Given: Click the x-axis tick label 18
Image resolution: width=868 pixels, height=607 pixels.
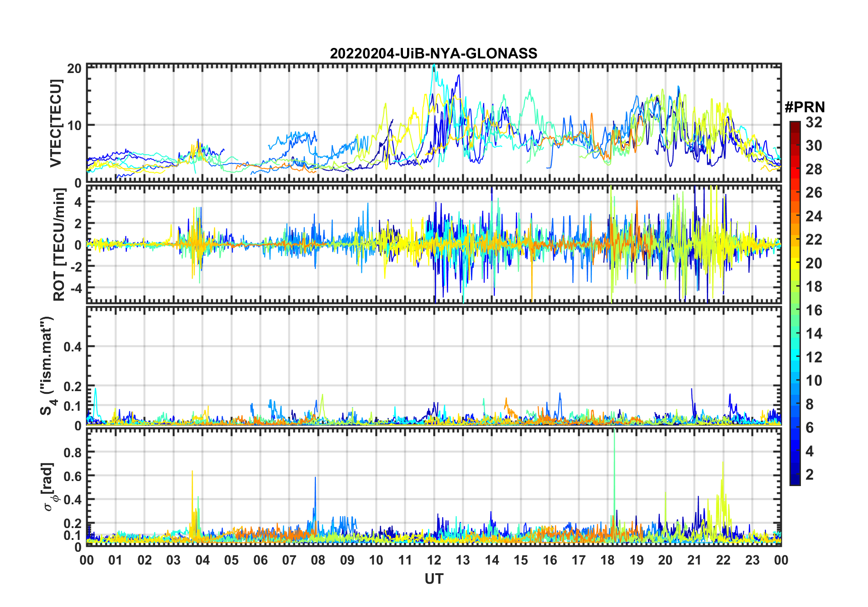Looking at the screenshot, I should pos(607,560).
